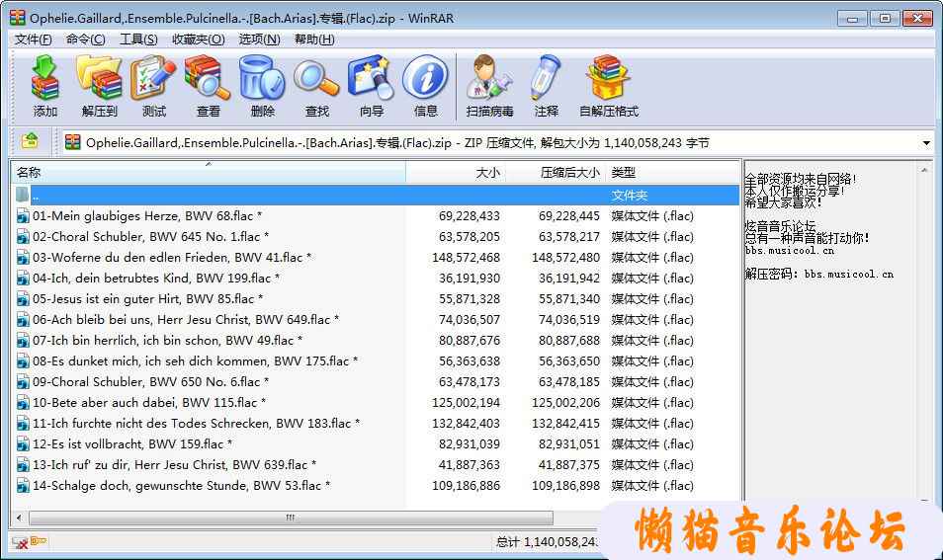The width and height of the screenshot is (943, 560).
Task: Show archive Info (信息) icon
Action: tap(425, 86)
